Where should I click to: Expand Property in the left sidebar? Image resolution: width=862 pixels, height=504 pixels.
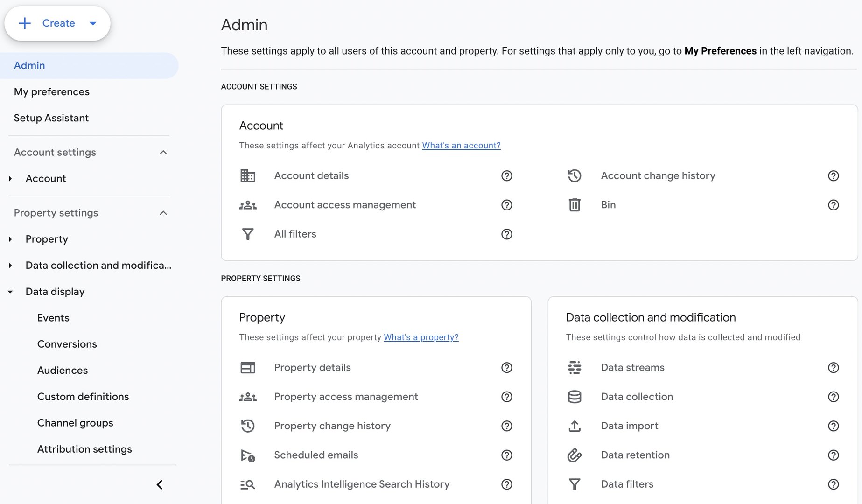pos(10,239)
